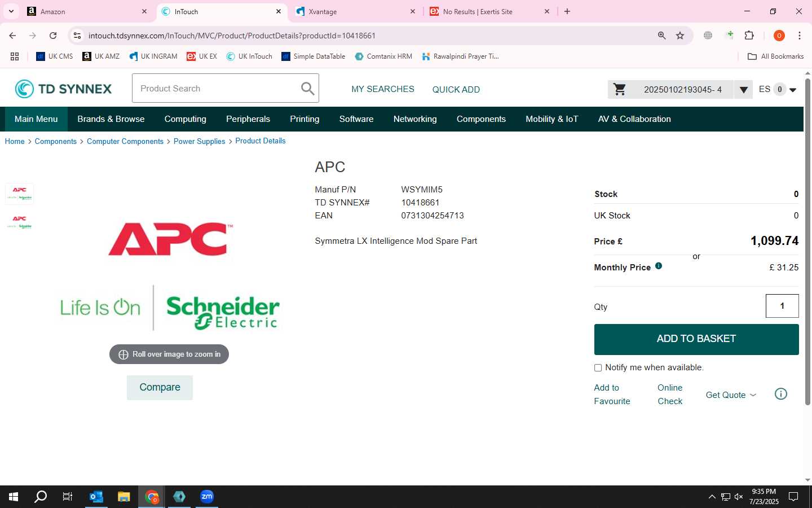
Task: Open Main Menu in navigation bar
Action: coord(36,119)
